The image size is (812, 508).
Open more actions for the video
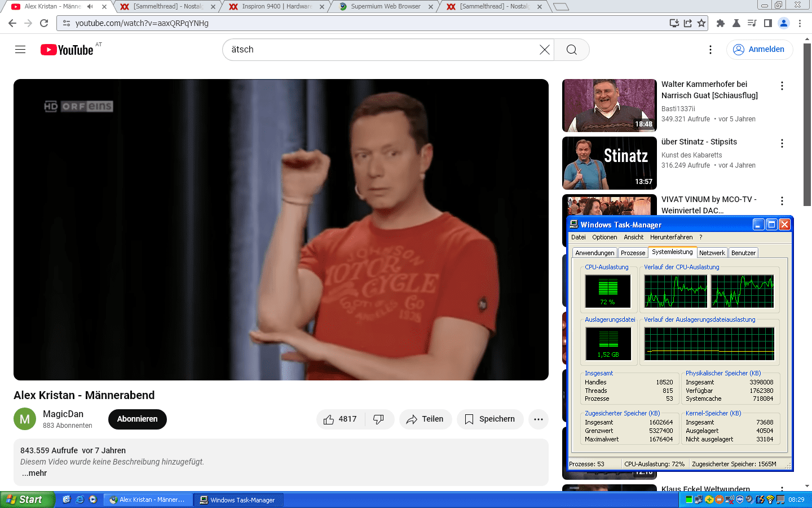click(x=539, y=419)
